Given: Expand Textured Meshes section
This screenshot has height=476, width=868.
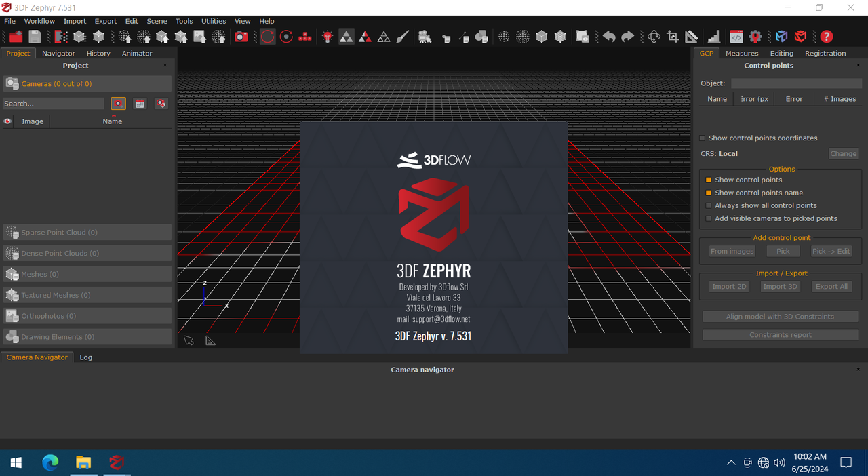Looking at the screenshot, I should pyautogui.click(x=87, y=295).
